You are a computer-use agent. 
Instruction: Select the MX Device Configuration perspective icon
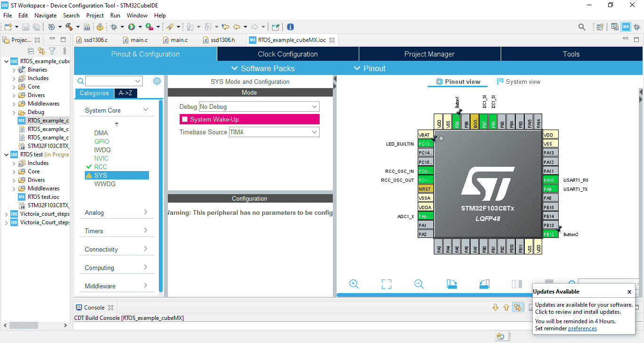coord(626,27)
